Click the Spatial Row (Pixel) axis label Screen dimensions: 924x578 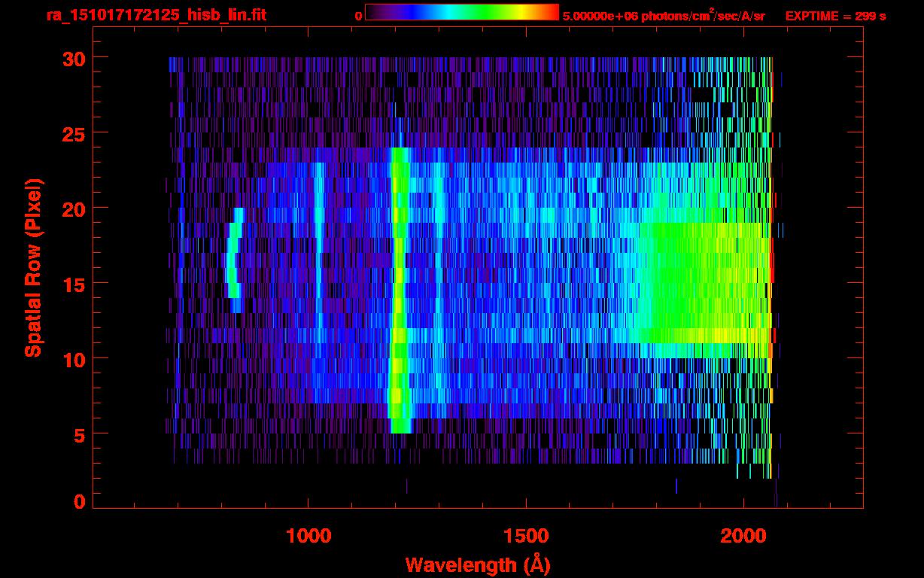point(34,267)
